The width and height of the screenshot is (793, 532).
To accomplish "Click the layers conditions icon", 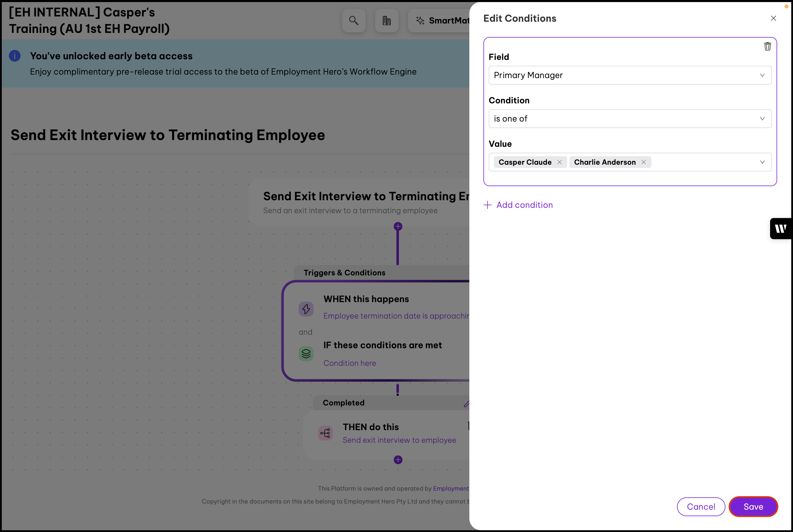I will [306, 353].
